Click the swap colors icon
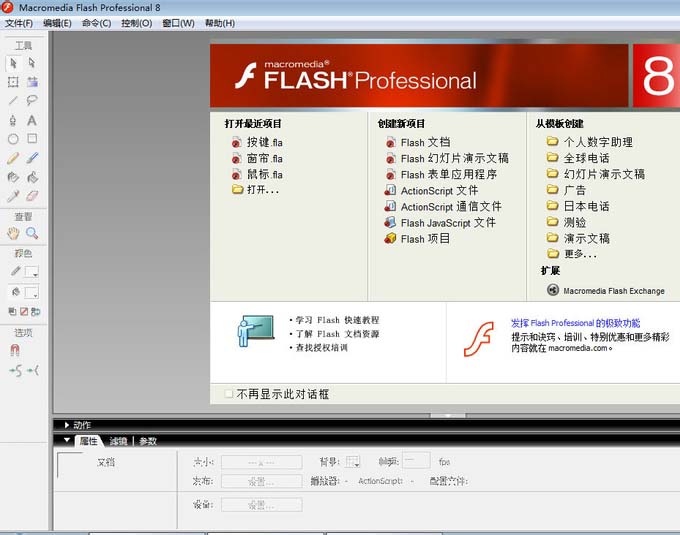Screen dimensions: 680x535 tap(36, 311)
